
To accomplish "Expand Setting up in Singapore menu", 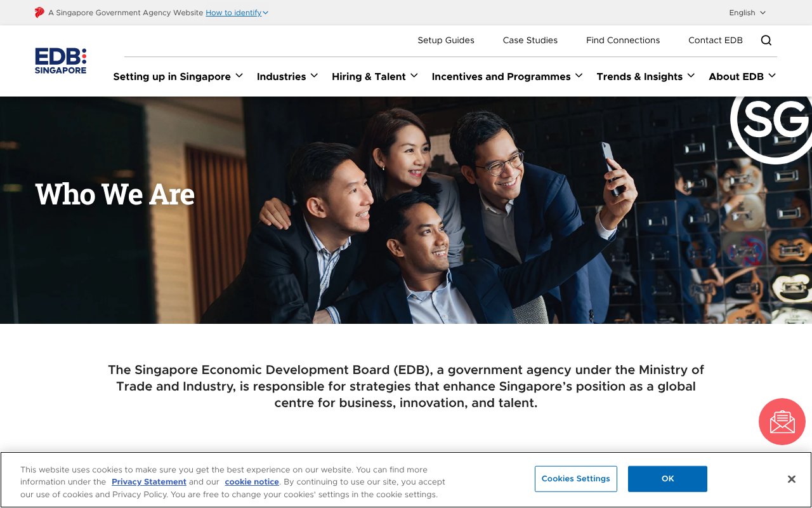I will [x=178, y=76].
